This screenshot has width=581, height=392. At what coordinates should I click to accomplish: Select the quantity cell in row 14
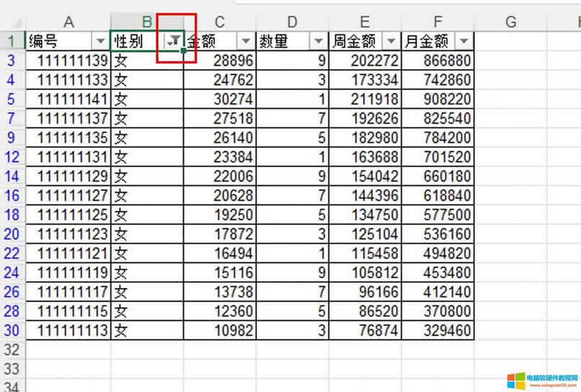[x=293, y=176]
